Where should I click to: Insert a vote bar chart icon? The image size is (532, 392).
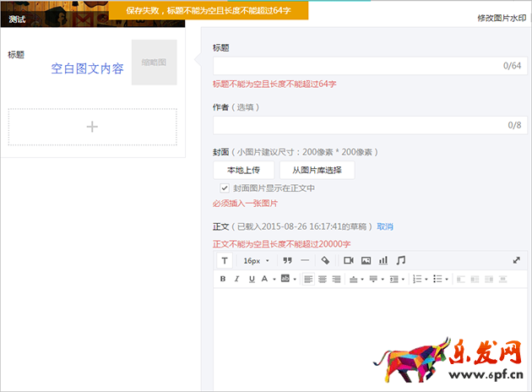coord(383,260)
